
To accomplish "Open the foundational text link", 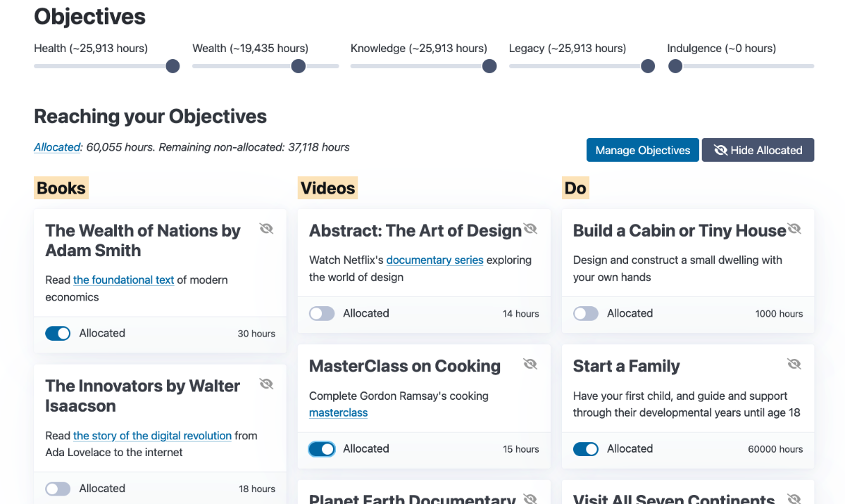I will pyautogui.click(x=123, y=280).
